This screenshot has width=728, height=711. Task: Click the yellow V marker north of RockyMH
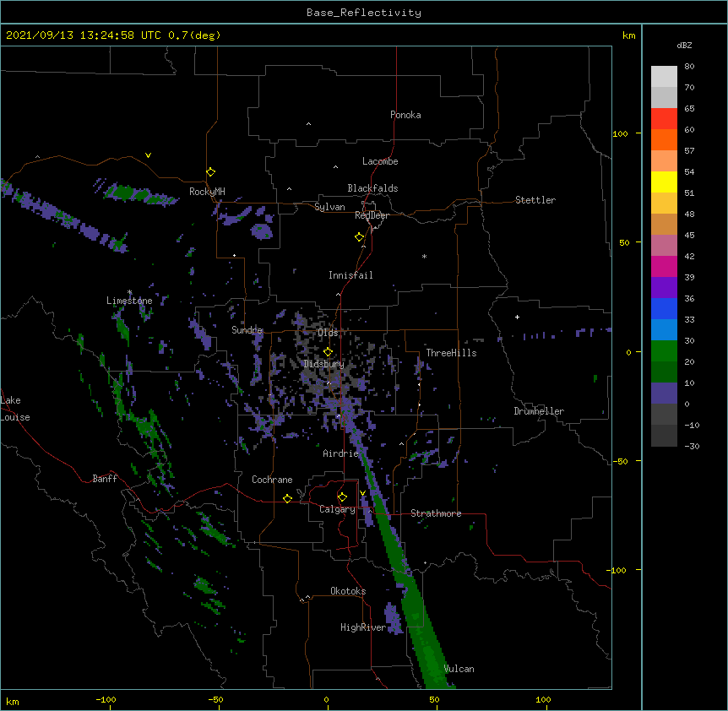(x=148, y=155)
